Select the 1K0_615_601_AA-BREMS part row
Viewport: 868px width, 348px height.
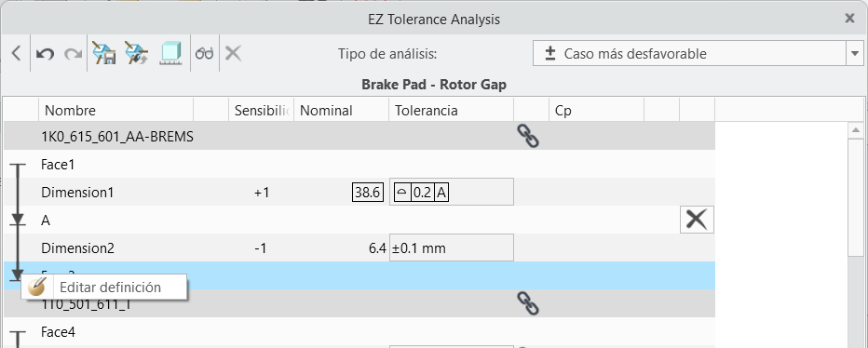click(x=359, y=136)
